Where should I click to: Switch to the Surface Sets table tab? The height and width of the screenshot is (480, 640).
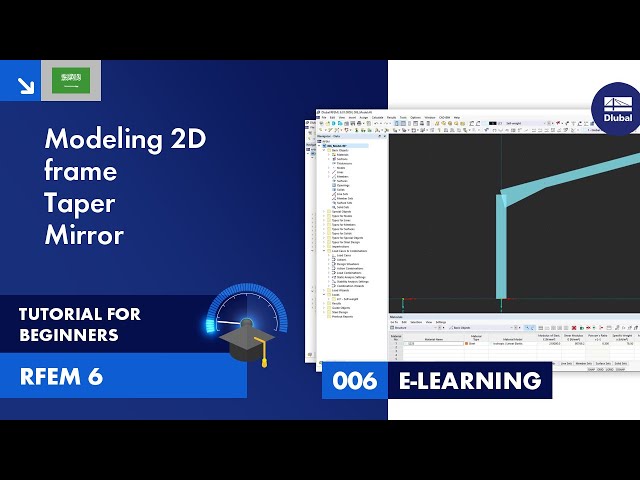(x=603, y=363)
